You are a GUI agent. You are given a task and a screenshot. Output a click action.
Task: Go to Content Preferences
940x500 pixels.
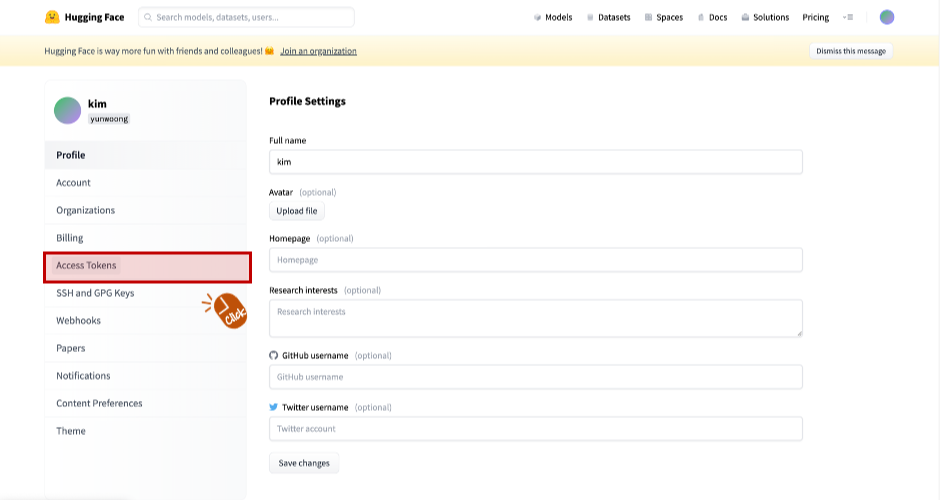click(x=146, y=403)
